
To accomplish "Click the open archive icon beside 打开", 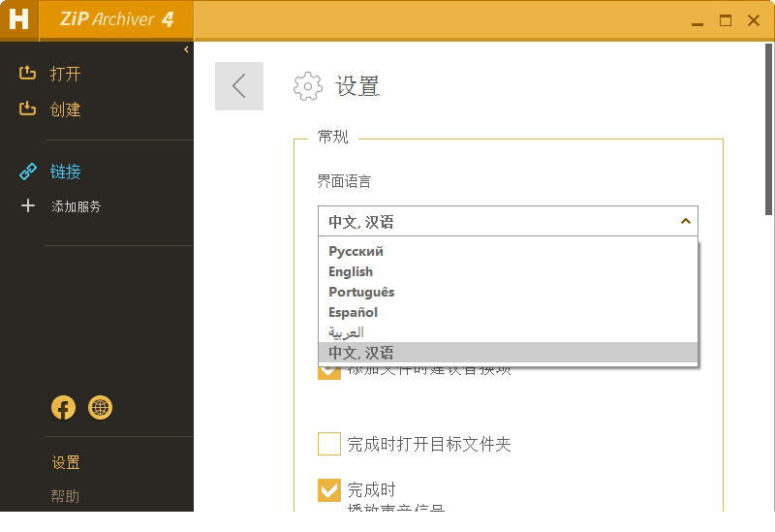I will point(28,73).
